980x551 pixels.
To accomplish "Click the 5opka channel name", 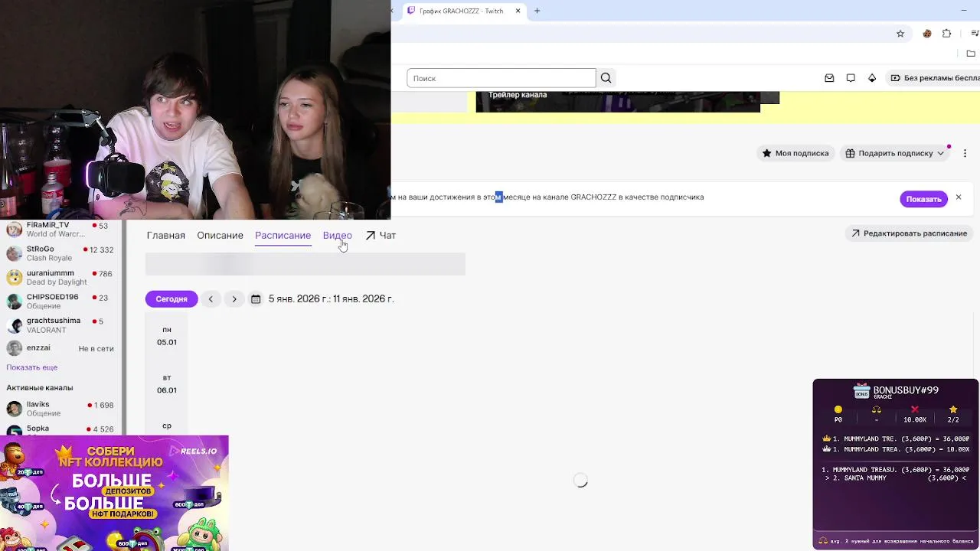I will click(x=38, y=429).
